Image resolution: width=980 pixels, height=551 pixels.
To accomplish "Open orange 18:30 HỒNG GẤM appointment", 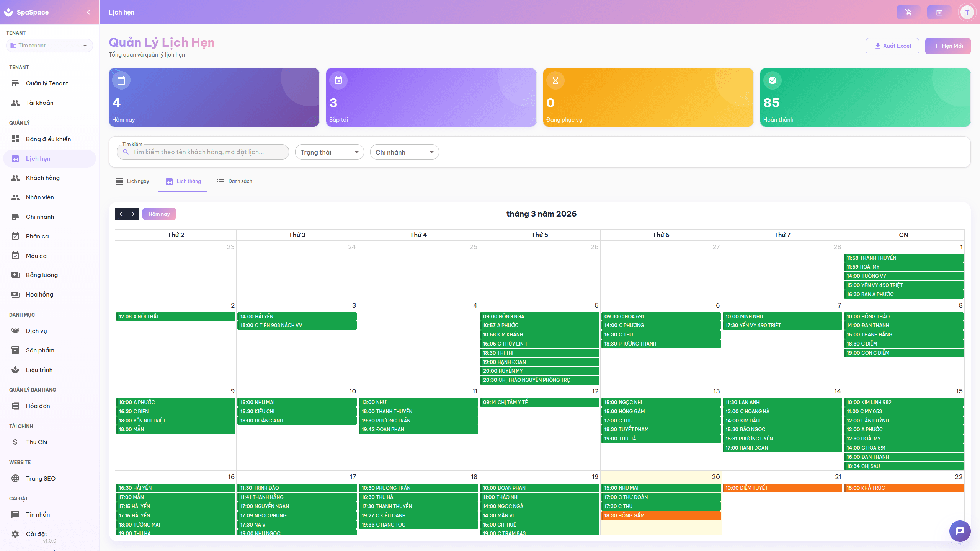I will point(661,515).
